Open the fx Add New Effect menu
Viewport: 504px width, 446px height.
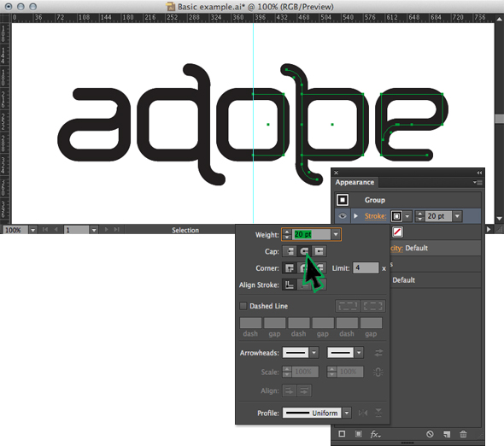375,434
